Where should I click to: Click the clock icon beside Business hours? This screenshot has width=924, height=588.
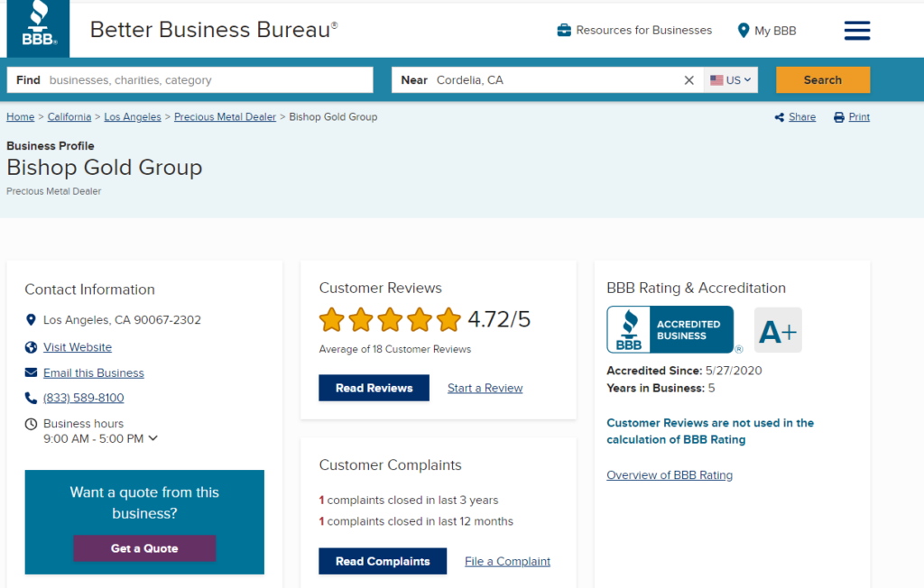32,424
